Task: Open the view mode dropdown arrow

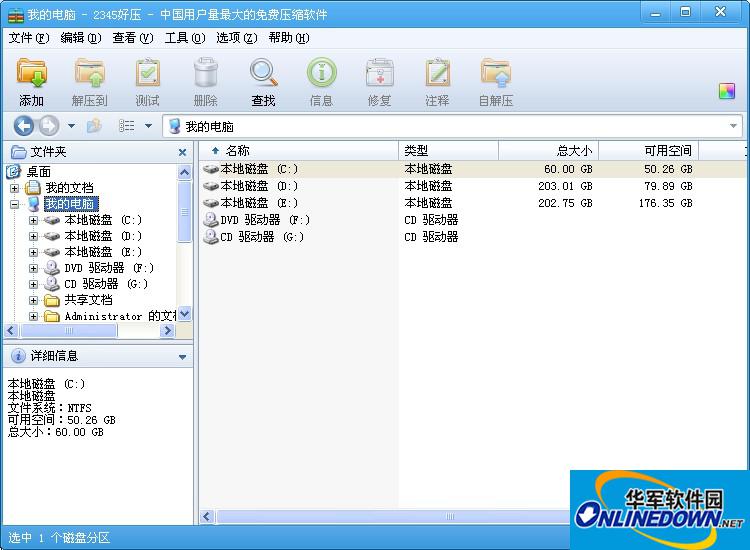Action: point(148,126)
